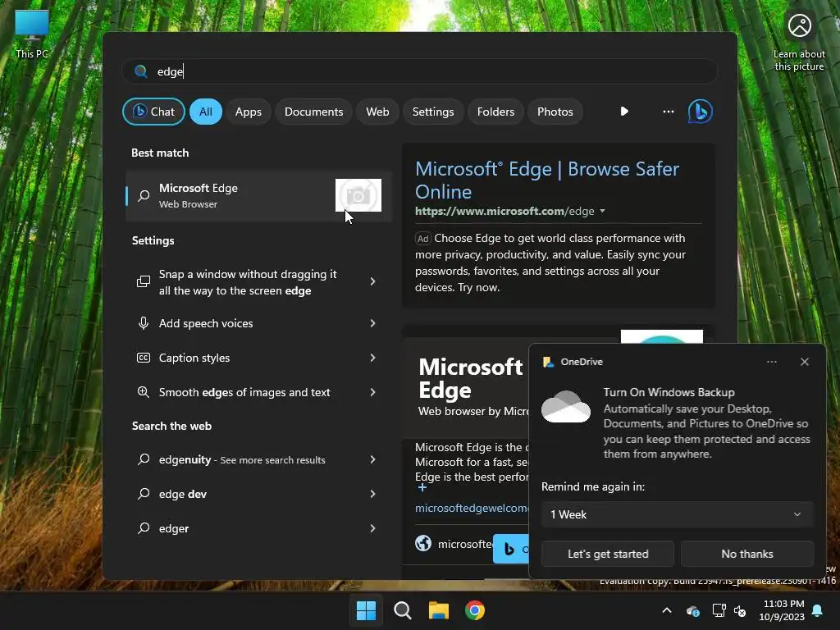The width and height of the screenshot is (840, 630).
Task: Expand the Add speech voices chevron
Action: [373, 323]
